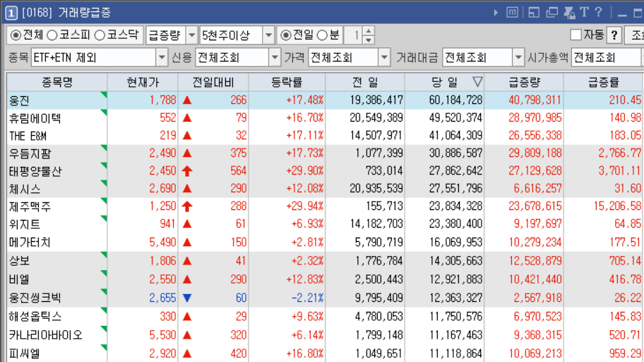Click 태평양물산 change rate +29.90%
Screen dimensions: 644x362
click(305, 170)
